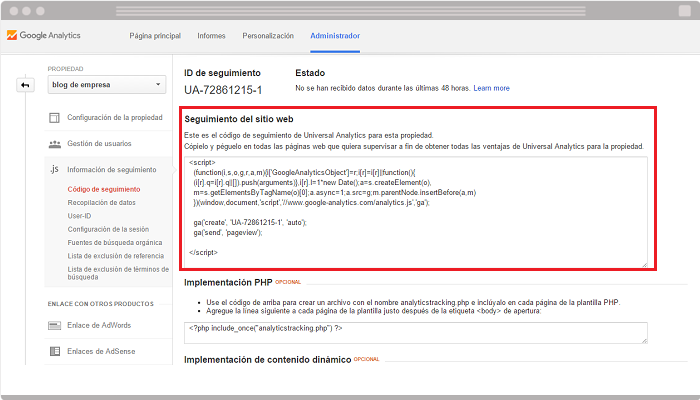Go to the Personalización tab
Image resolution: width=700 pixels, height=400 pixels.
[268, 36]
